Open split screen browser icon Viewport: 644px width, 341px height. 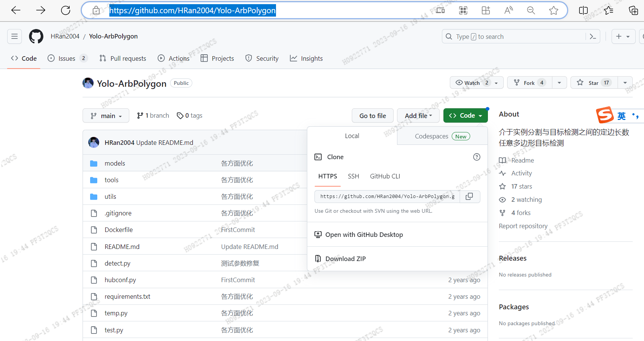point(583,10)
